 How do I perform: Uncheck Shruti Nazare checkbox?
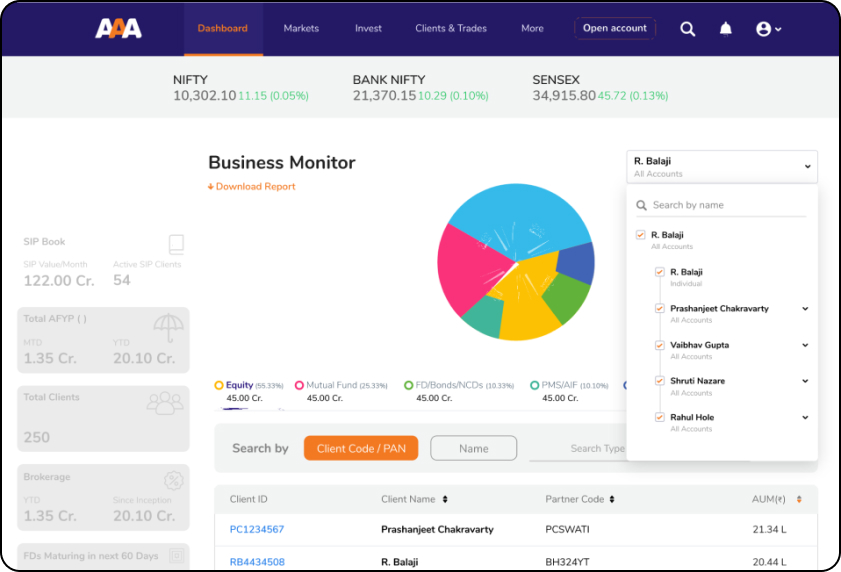click(660, 381)
